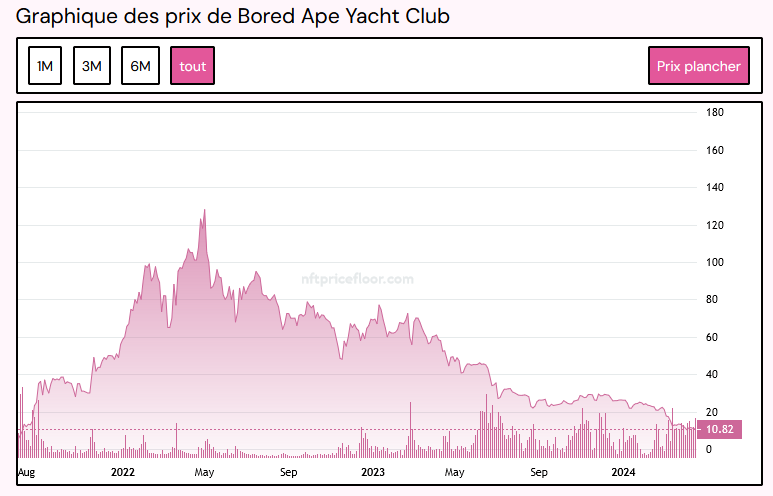773x496 pixels.
Task: Click the 'Prix plancher' button
Action: pos(698,67)
